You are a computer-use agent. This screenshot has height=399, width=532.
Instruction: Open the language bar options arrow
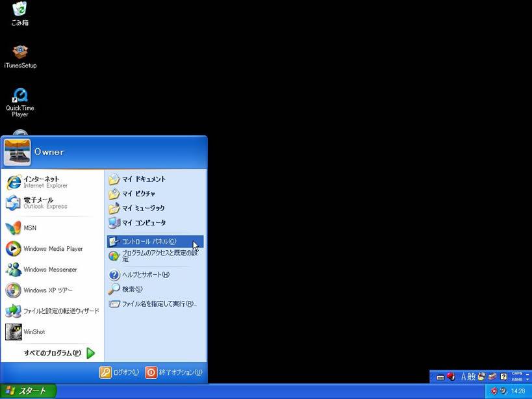click(528, 379)
